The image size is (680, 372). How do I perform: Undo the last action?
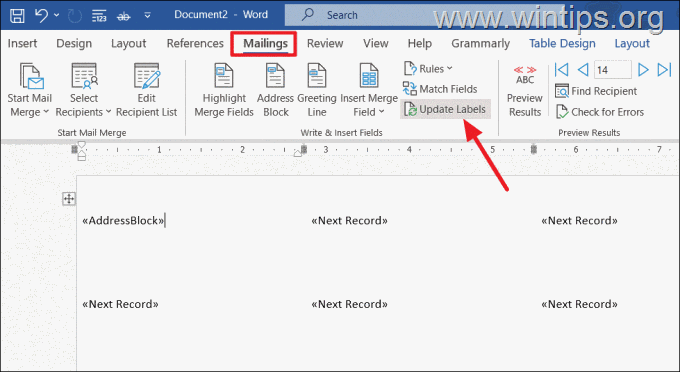coord(41,15)
